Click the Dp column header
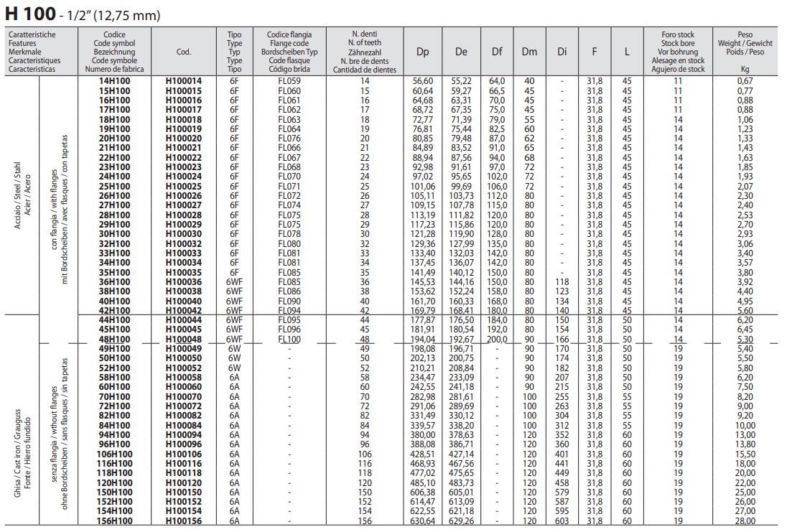The image size is (787, 532). point(424,52)
